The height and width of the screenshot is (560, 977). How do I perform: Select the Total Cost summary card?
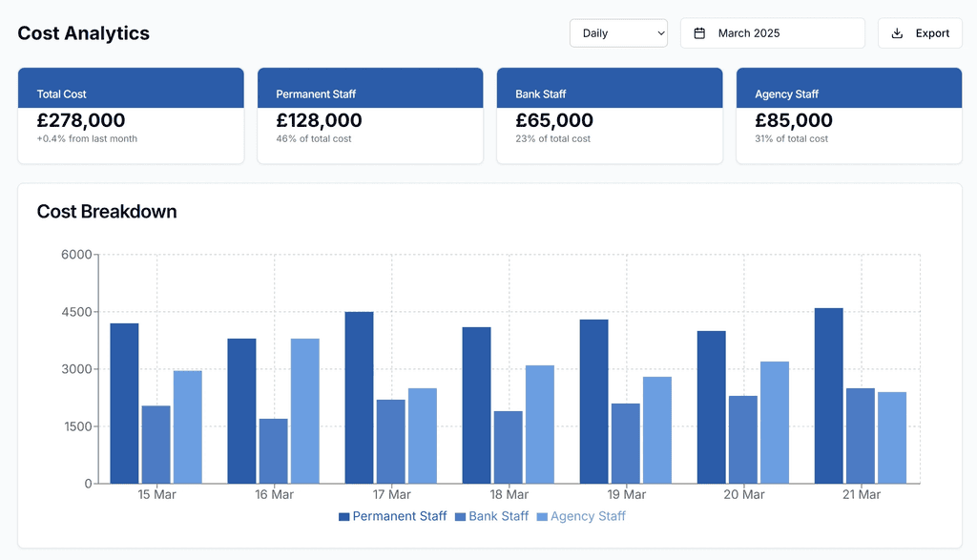(x=131, y=115)
